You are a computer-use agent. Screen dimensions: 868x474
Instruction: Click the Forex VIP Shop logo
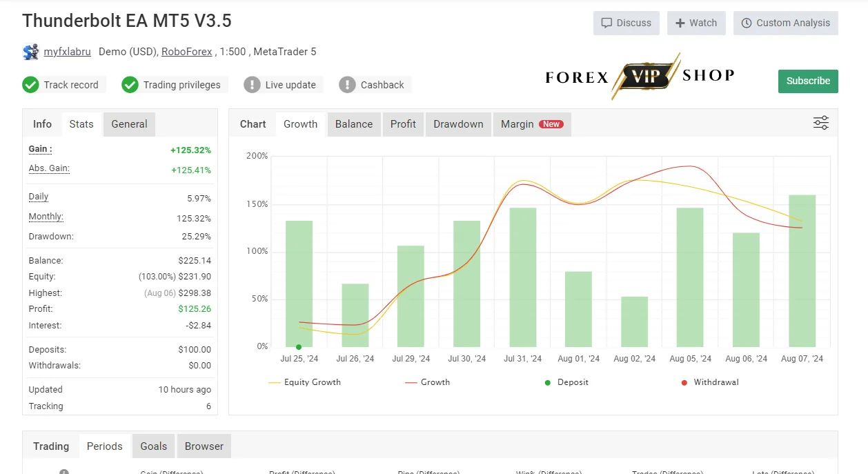tap(640, 77)
